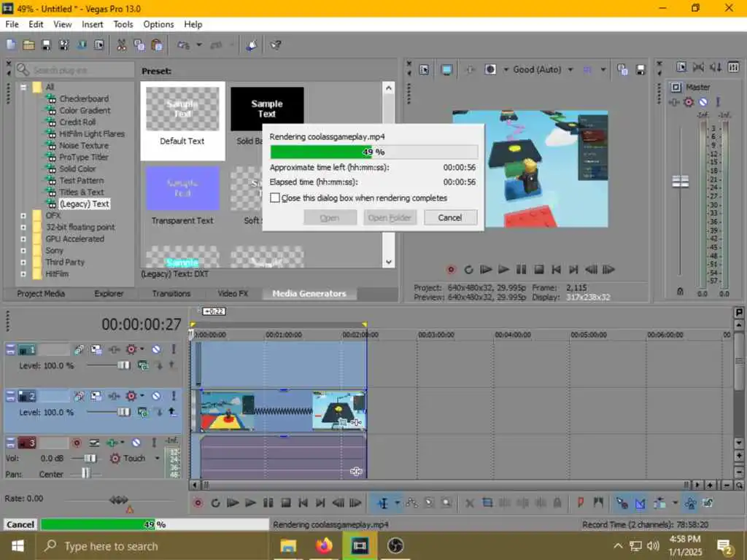
Task: Click the timeline Trim crop icon
Action: point(487,503)
